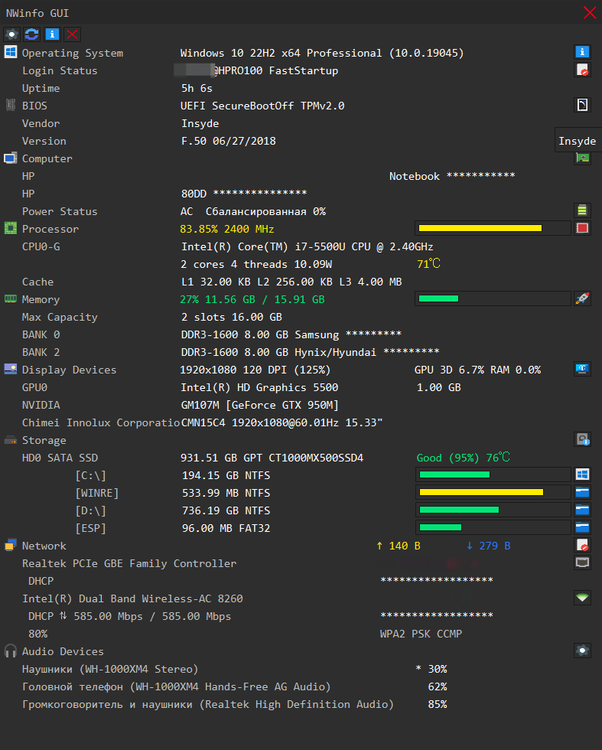Viewport: 602px width, 750px height.
Task: Click the CPU chip icon beside Processor
Action: [11, 228]
